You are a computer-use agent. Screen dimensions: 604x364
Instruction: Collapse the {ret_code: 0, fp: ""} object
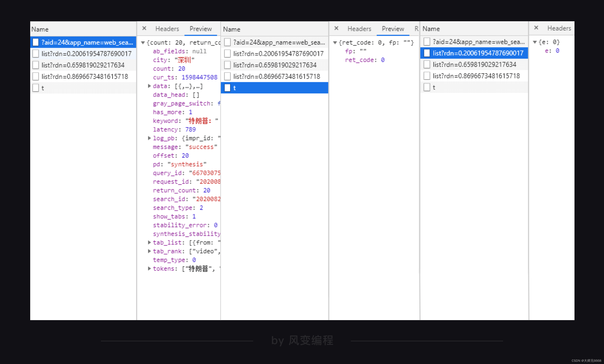pyautogui.click(x=335, y=43)
